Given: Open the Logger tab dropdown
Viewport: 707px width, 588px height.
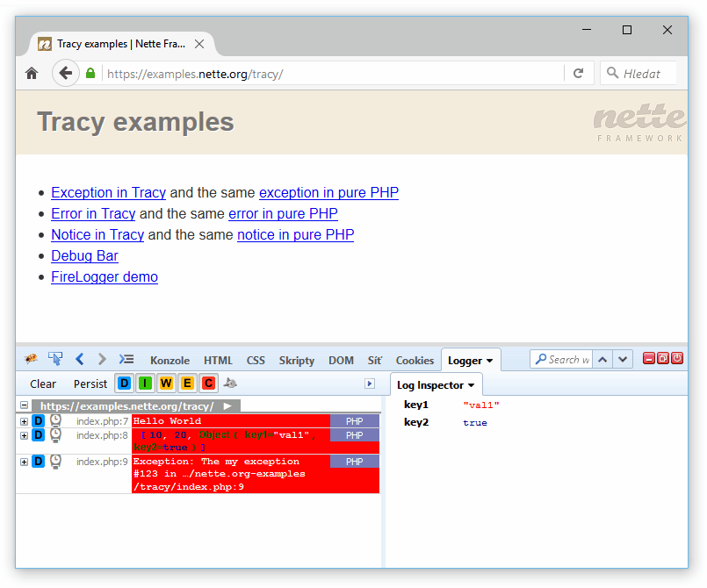Looking at the screenshot, I should tap(490, 361).
